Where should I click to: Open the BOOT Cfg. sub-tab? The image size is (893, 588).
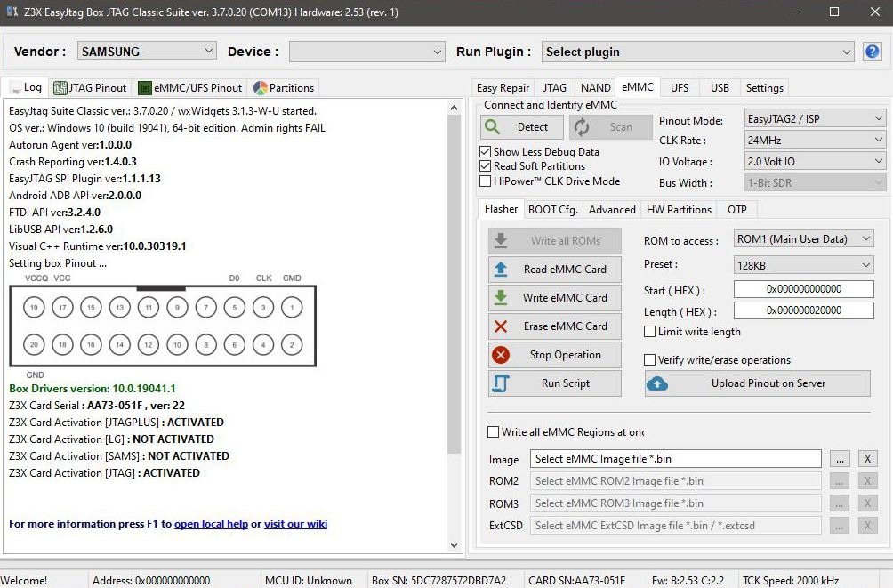click(x=553, y=210)
